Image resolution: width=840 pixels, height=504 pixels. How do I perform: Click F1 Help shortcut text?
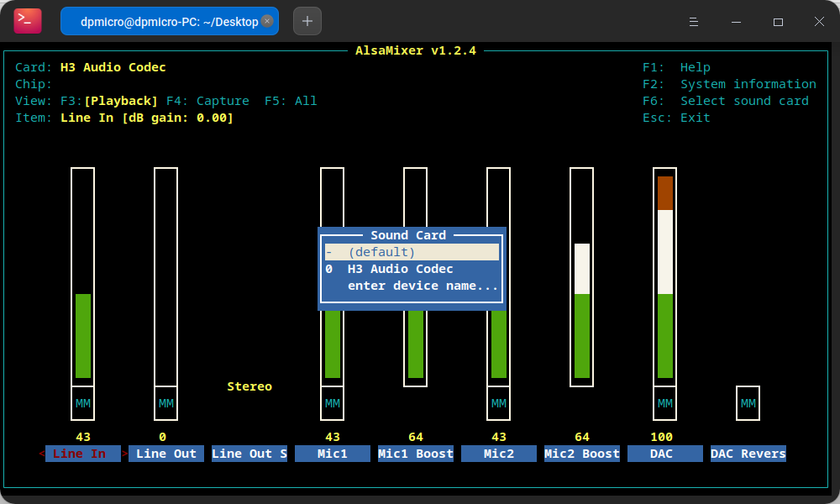point(676,67)
